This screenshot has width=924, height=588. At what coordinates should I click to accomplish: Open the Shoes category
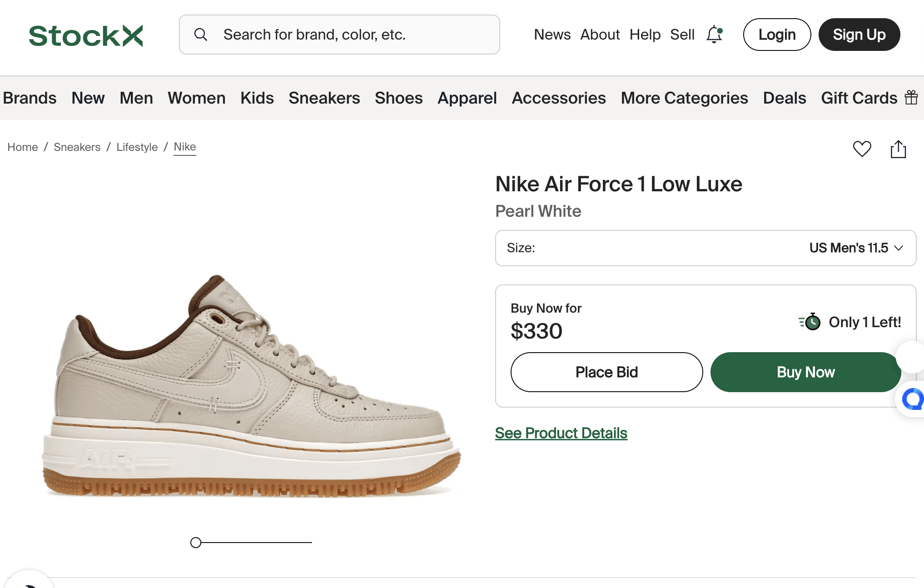(x=399, y=98)
